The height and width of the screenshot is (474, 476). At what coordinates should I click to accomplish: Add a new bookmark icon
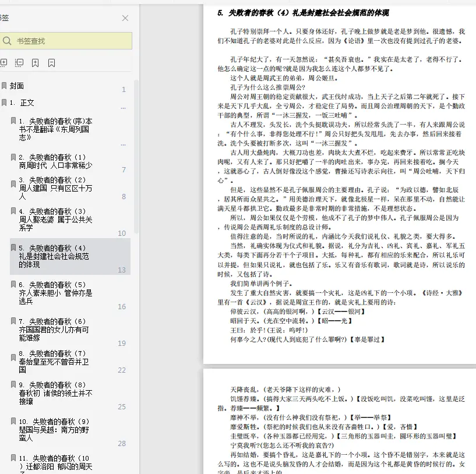[35, 63]
